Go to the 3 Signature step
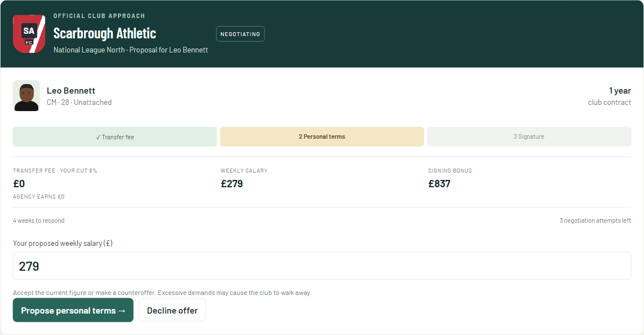 pos(529,136)
